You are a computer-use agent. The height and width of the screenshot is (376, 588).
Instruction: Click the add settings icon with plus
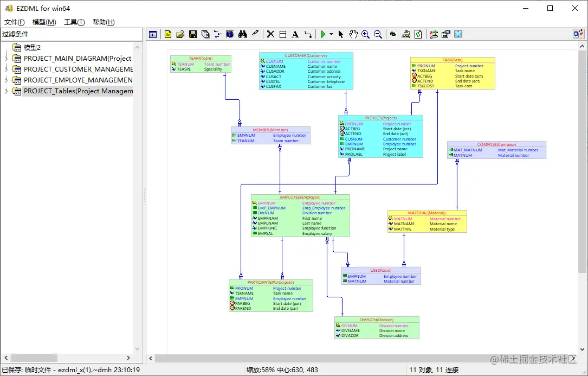tap(434, 35)
